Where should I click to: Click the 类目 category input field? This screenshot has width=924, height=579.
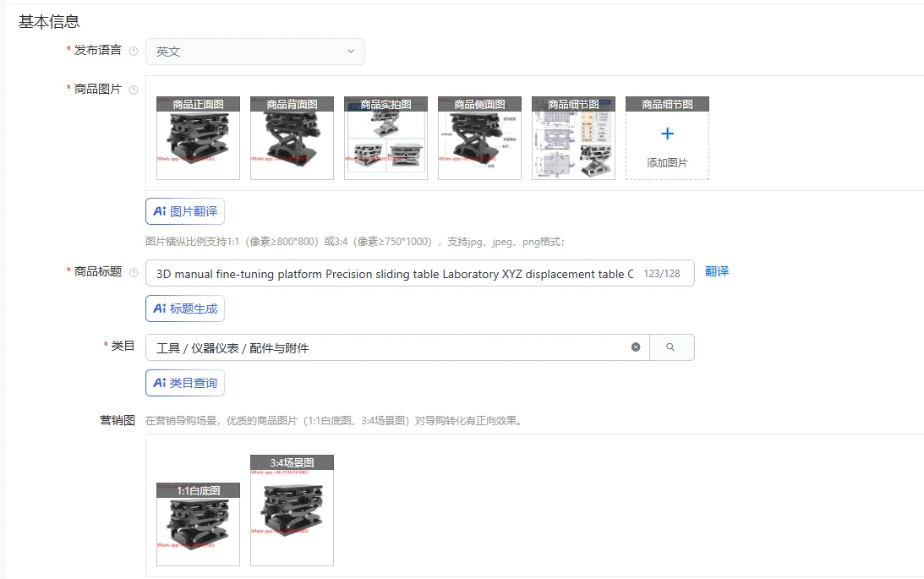coord(397,347)
